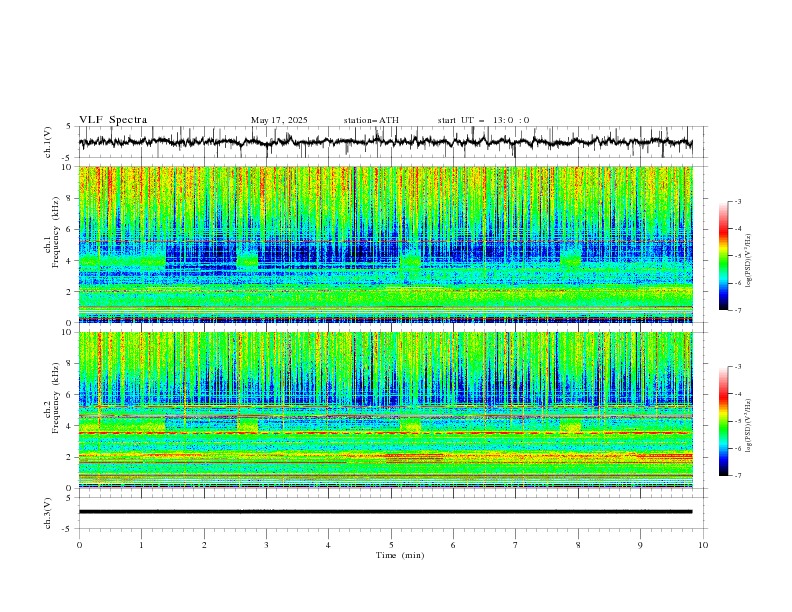Click the red 3.5 kHz line in ch.2 spectrogram

pos(385,433)
